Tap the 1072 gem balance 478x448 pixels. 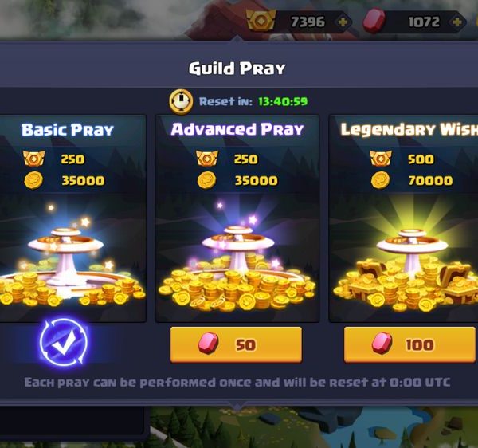coord(424,22)
